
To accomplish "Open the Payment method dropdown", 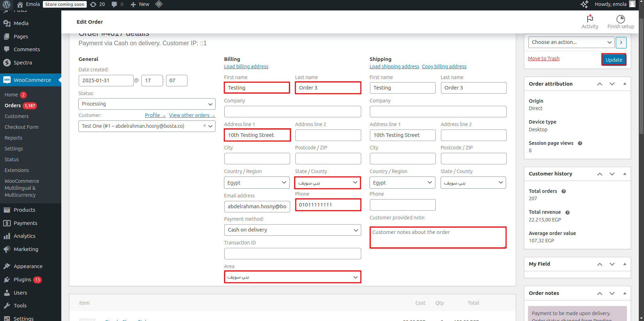I will point(293,230).
